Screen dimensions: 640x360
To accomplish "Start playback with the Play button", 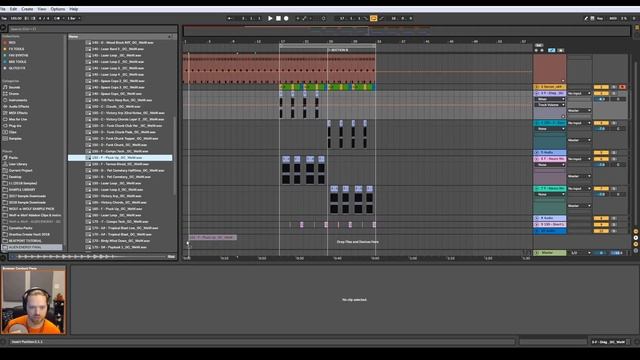I will coord(270,18).
